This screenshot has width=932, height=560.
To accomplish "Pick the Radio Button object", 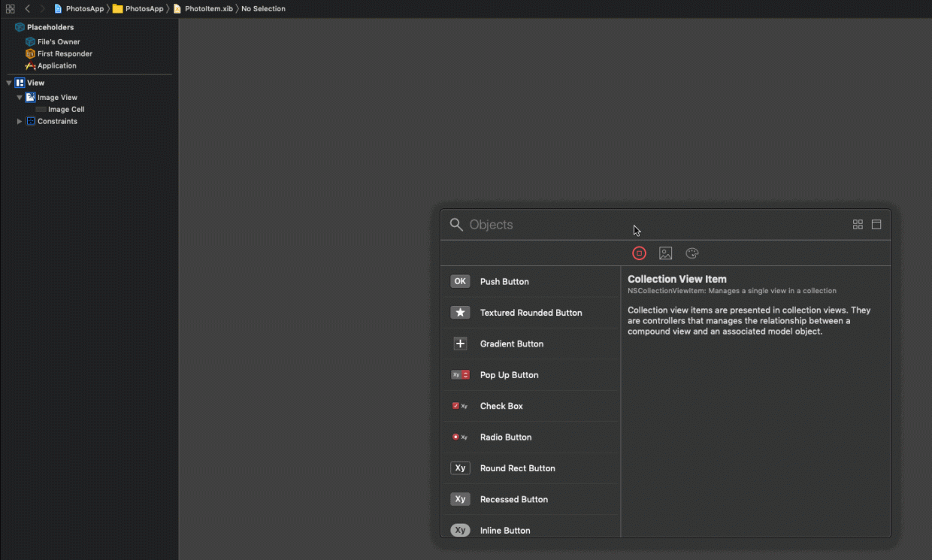I will 505,437.
